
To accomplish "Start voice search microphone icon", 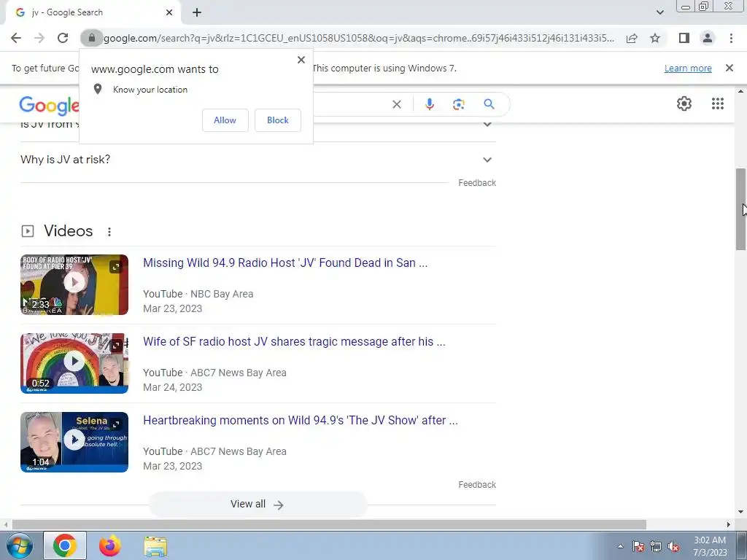I will (429, 104).
